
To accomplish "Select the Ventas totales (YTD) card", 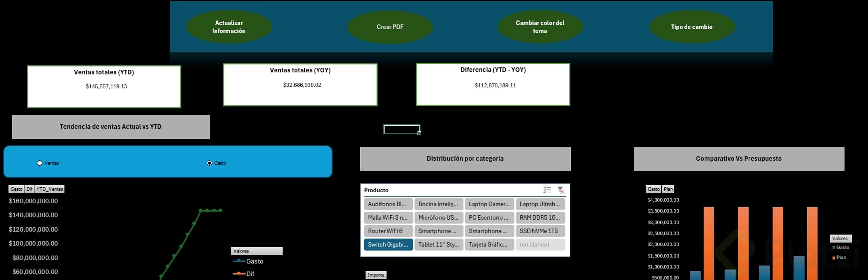I will 104,87.
